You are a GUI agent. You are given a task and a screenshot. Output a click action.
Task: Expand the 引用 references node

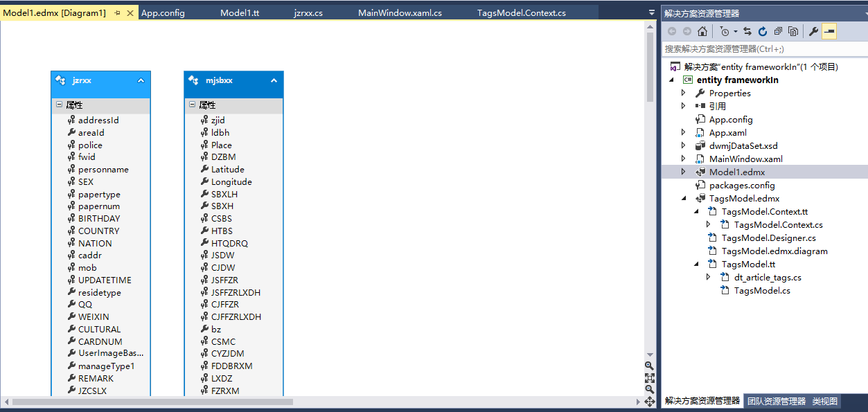(x=684, y=106)
